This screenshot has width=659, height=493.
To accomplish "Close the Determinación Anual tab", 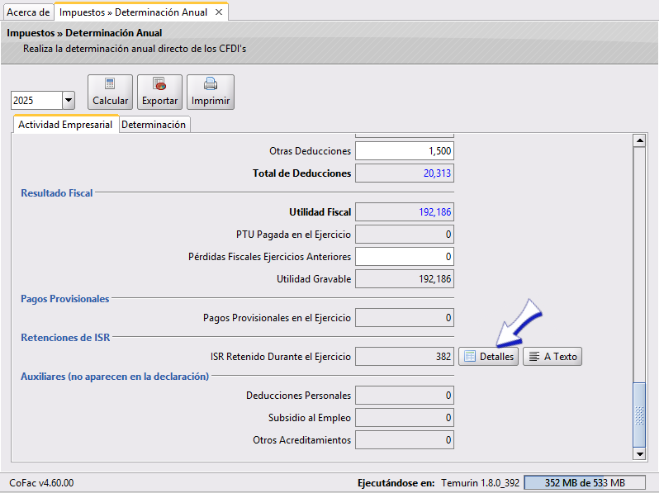I will pyautogui.click(x=219, y=12).
